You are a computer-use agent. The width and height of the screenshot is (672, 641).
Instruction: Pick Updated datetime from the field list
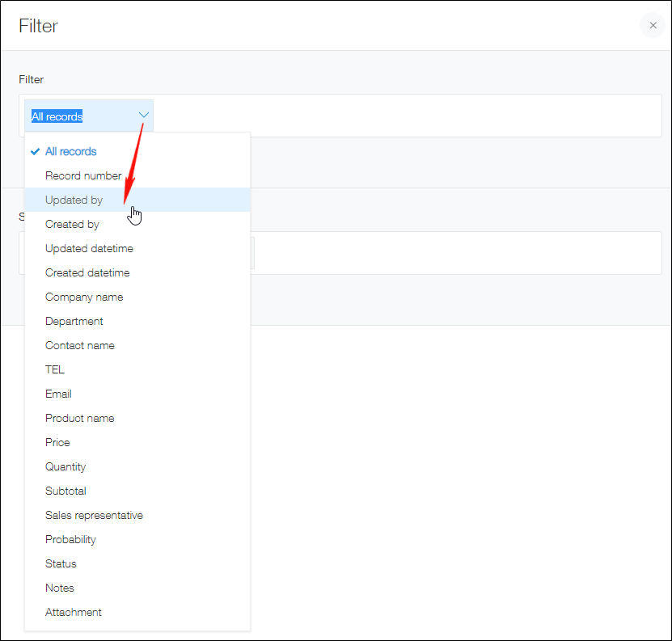tap(89, 248)
